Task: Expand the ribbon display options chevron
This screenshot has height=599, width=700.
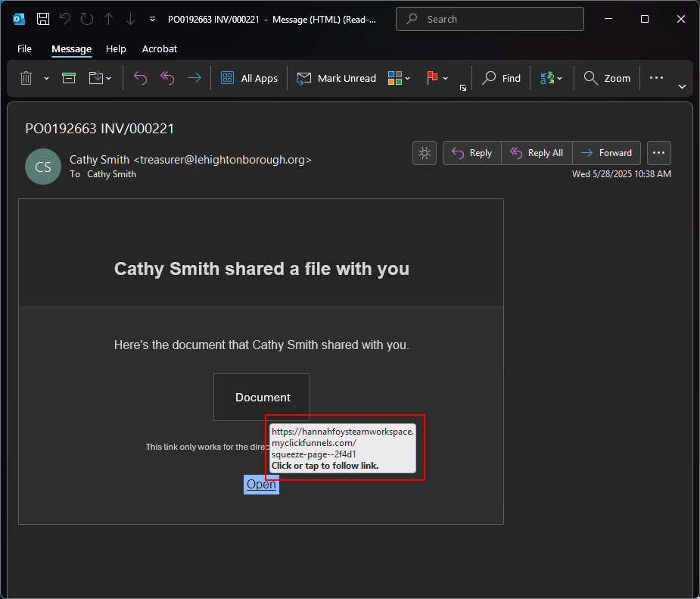Action: (x=682, y=86)
